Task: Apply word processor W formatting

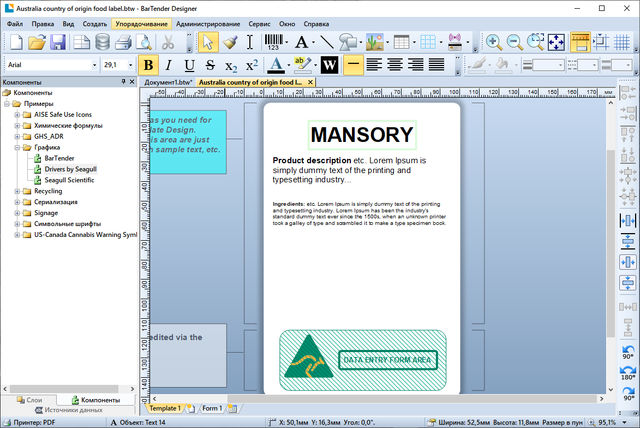Action: (329, 65)
